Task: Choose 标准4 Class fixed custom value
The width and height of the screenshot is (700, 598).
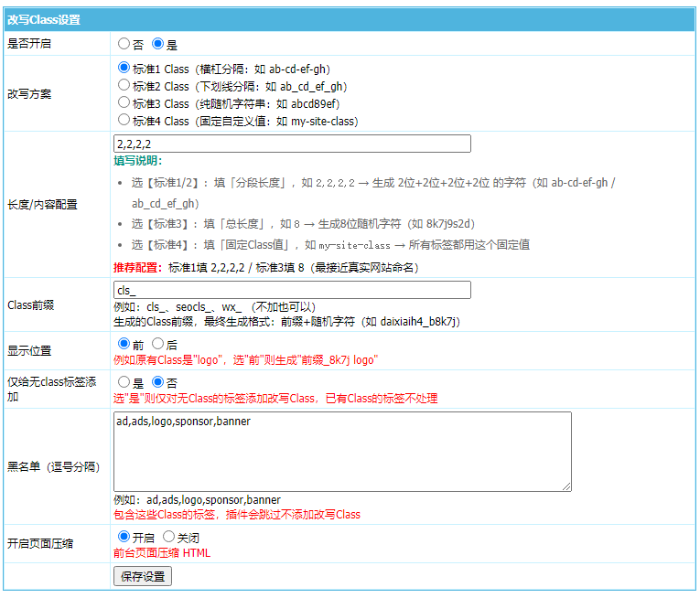Action: click(124, 120)
